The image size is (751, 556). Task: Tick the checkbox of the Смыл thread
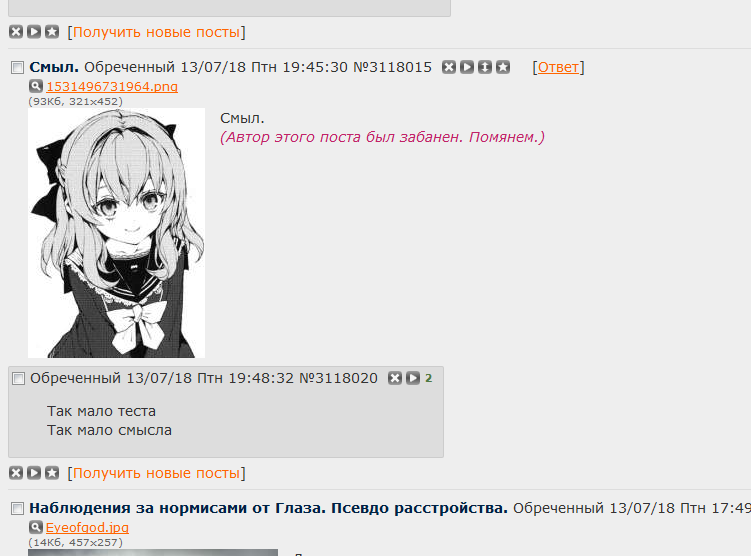pyautogui.click(x=17, y=68)
